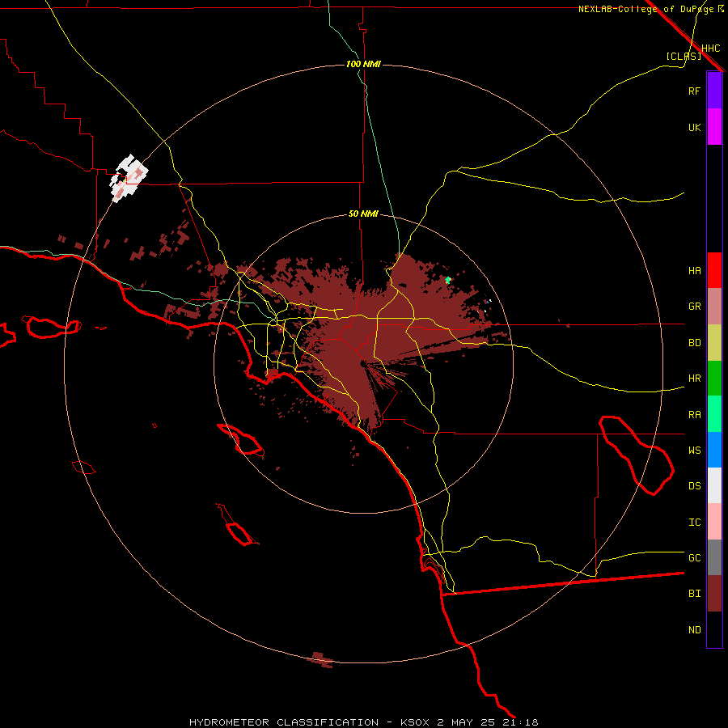The height and width of the screenshot is (728, 728).
Task: Click the 'ND' legend label
Action: [694, 630]
